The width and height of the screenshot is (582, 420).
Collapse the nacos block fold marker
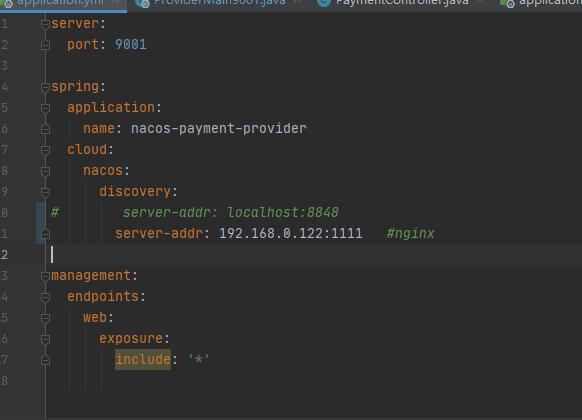point(45,171)
